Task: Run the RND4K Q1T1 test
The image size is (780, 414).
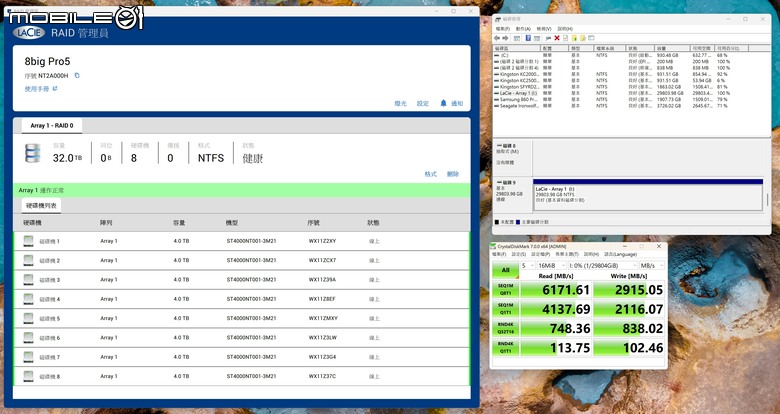Action: (x=505, y=347)
